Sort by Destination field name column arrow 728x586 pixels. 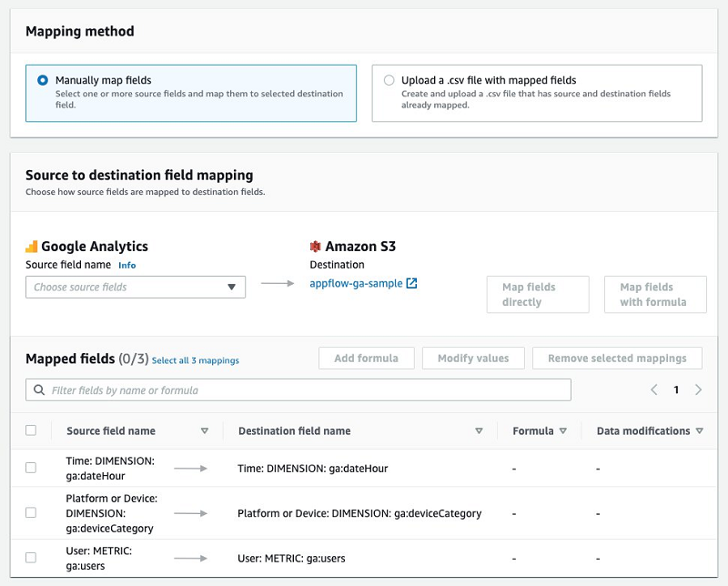click(479, 431)
